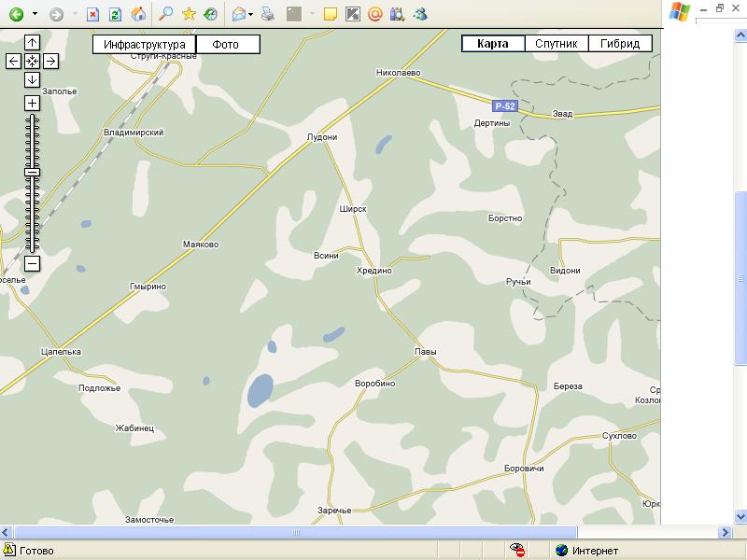
Task: Switch map view to Гибрид
Action: point(620,44)
